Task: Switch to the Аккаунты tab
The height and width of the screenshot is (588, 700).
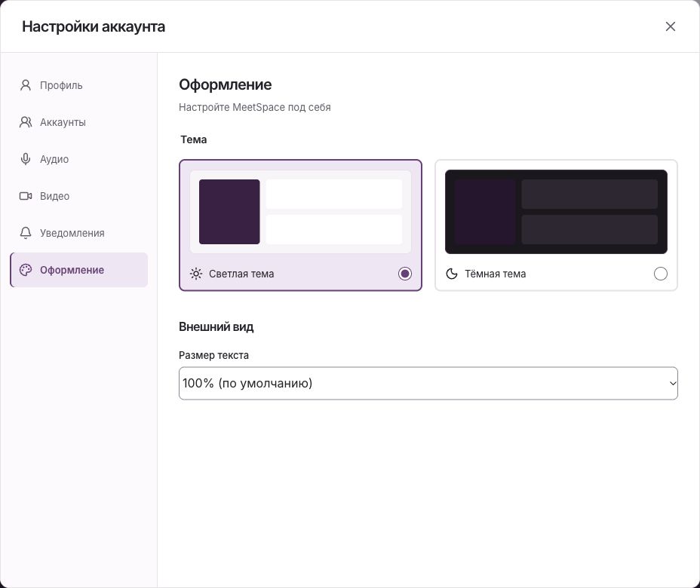Action: coord(79,122)
